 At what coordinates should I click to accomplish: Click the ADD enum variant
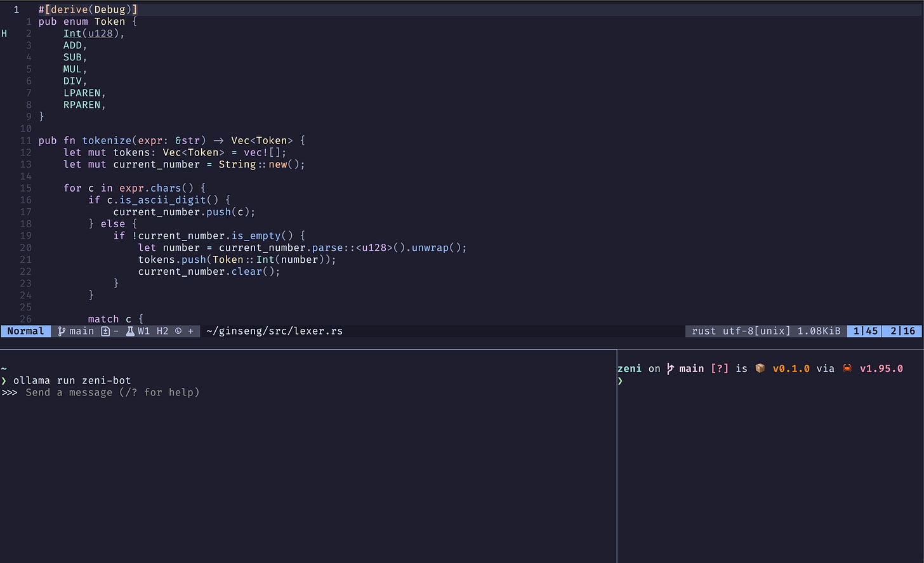coord(72,46)
